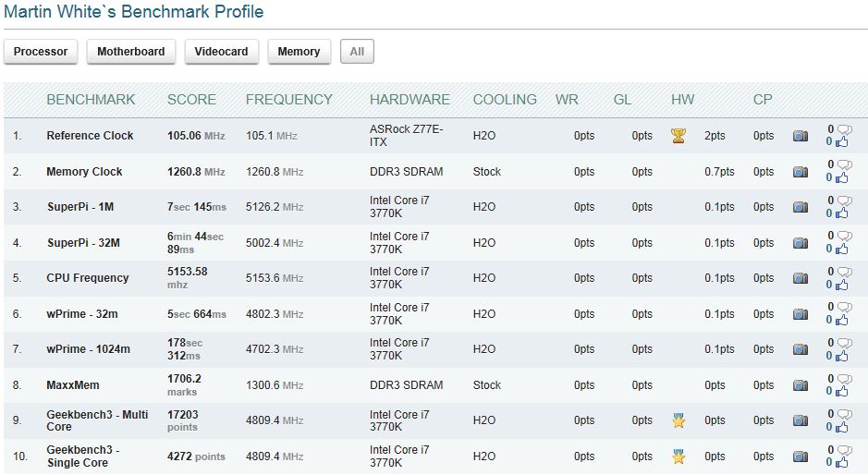Give thumbs-up to SuperPi - 1M score
This screenshot has height=475, width=868.
[x=842, y=213]
